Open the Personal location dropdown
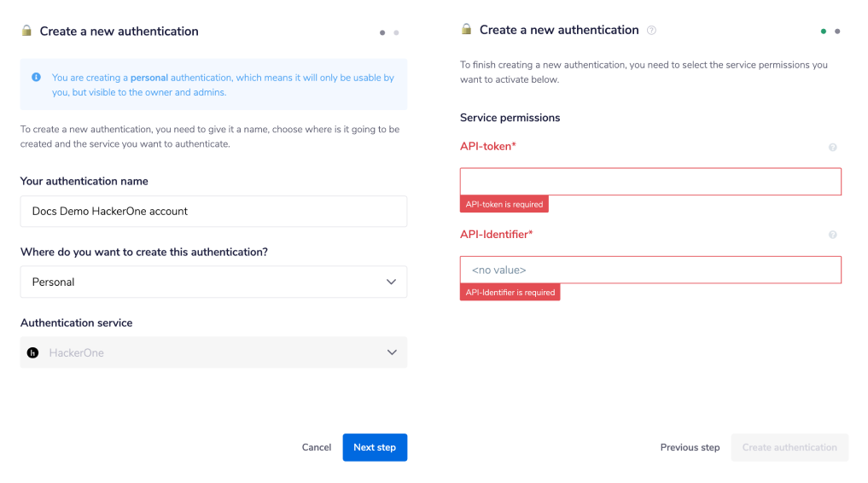The height and width of the screenshot is (483, 868). tap(213, 282)
